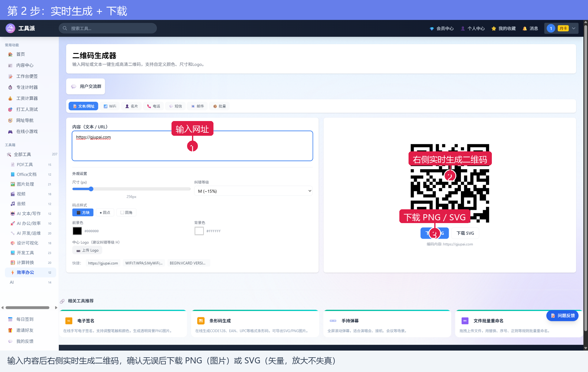
Task: Select the 圆点 dot style
Action: point(105,212)
